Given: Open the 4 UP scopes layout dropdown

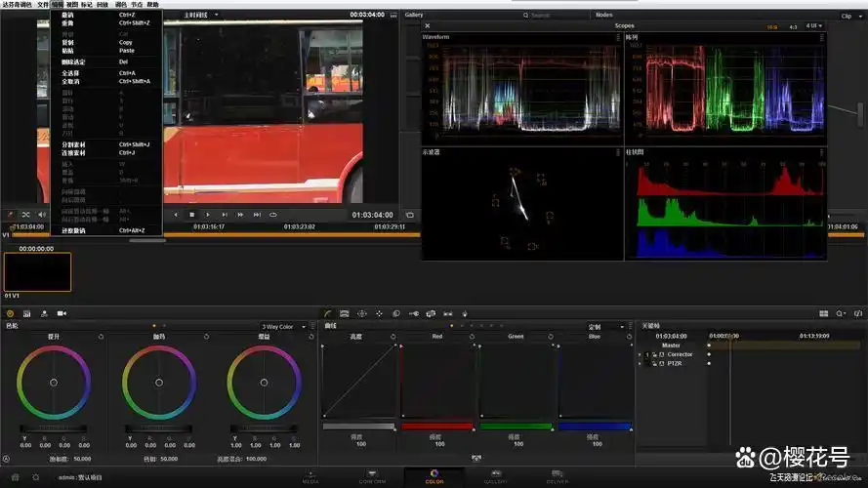Looking at the screenshot, I should [812, 26].
